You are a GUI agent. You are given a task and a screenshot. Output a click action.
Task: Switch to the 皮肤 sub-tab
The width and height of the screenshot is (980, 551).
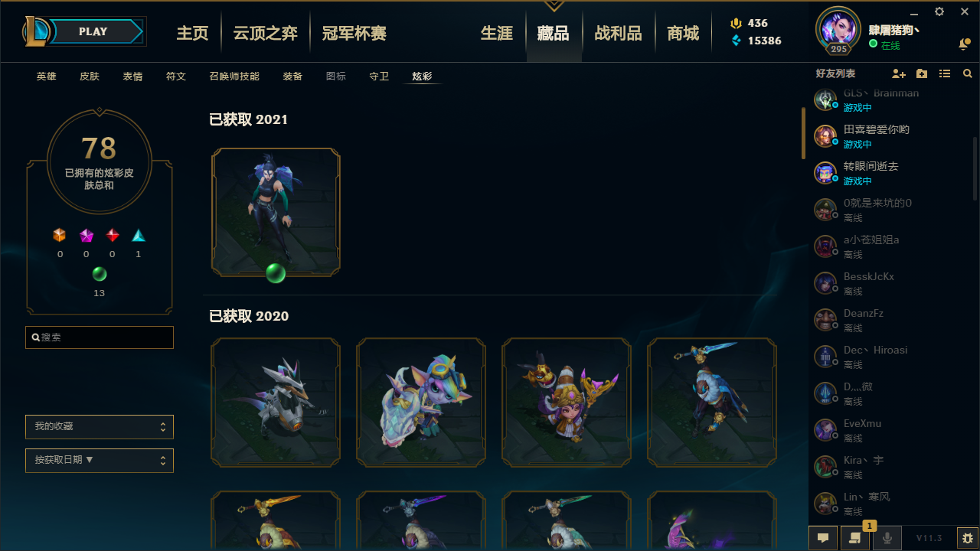[x=90, y=77]
